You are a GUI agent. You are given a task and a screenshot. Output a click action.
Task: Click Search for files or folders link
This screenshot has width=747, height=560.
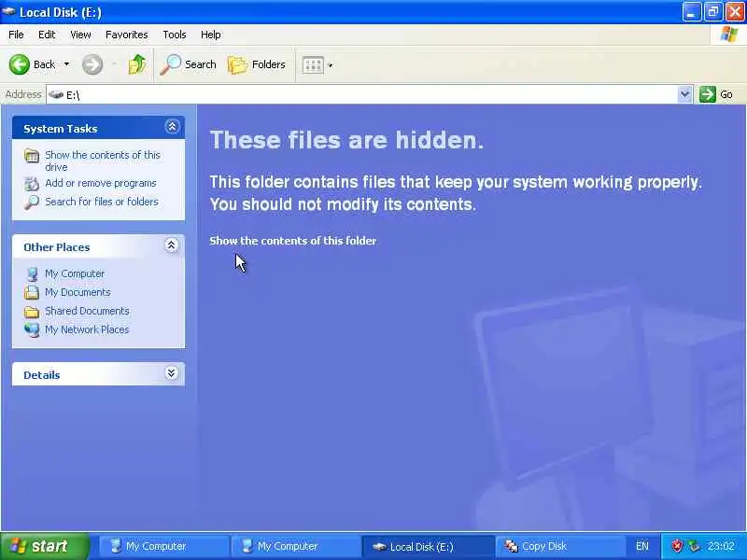pos(102,202)
